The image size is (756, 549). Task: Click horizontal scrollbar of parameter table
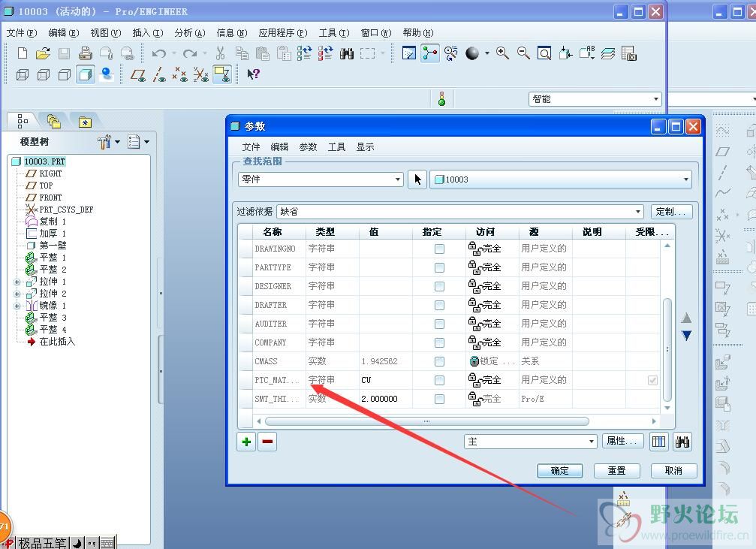pos(426,421)
